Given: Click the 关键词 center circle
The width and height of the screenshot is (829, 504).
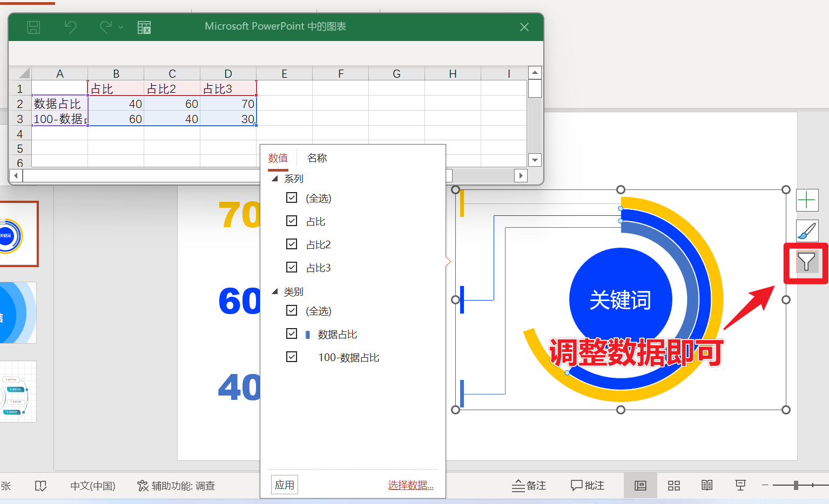Looking at the screenshot, I should pos(621,299).
